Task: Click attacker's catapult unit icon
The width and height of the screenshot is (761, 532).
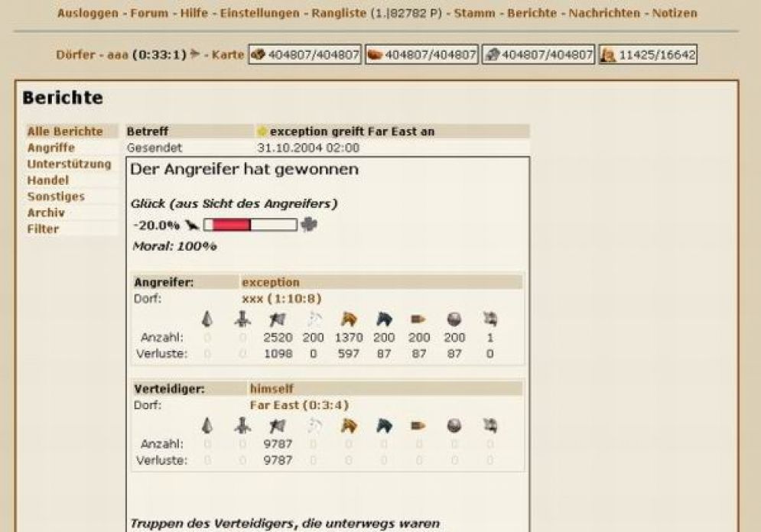Action: pyautogui.click(x=454, y=319)
